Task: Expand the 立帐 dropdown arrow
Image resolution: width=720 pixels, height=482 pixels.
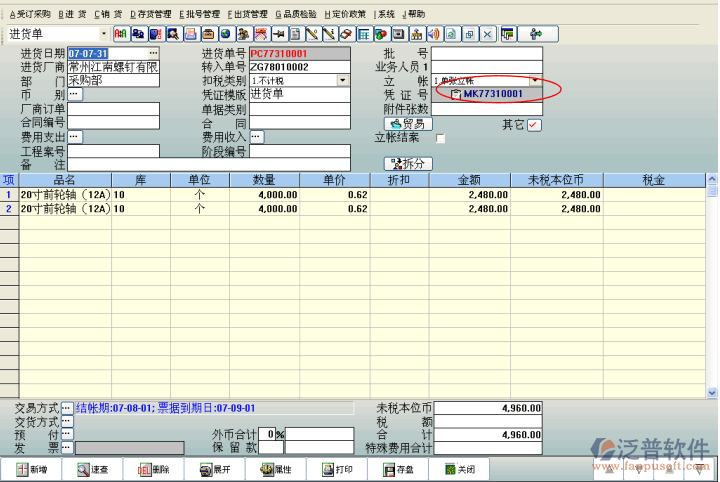Action: [x=535, y=80]
